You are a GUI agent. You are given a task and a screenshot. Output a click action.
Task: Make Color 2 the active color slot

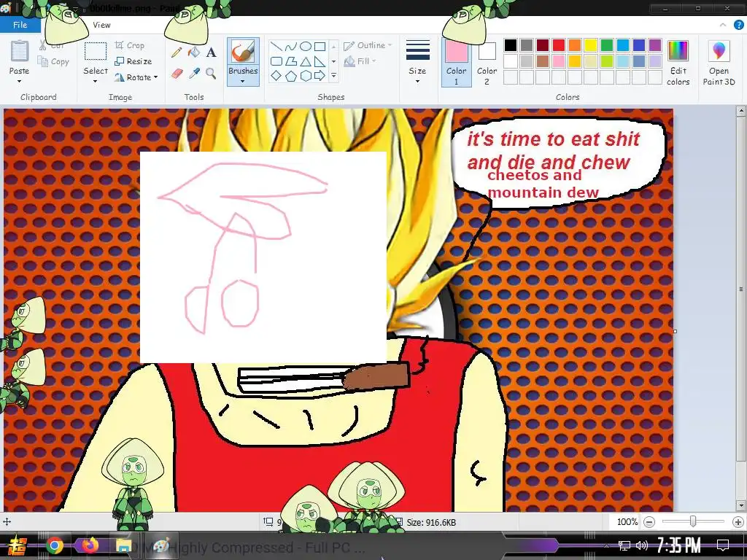pyautogui.click(x=487, y=63)
